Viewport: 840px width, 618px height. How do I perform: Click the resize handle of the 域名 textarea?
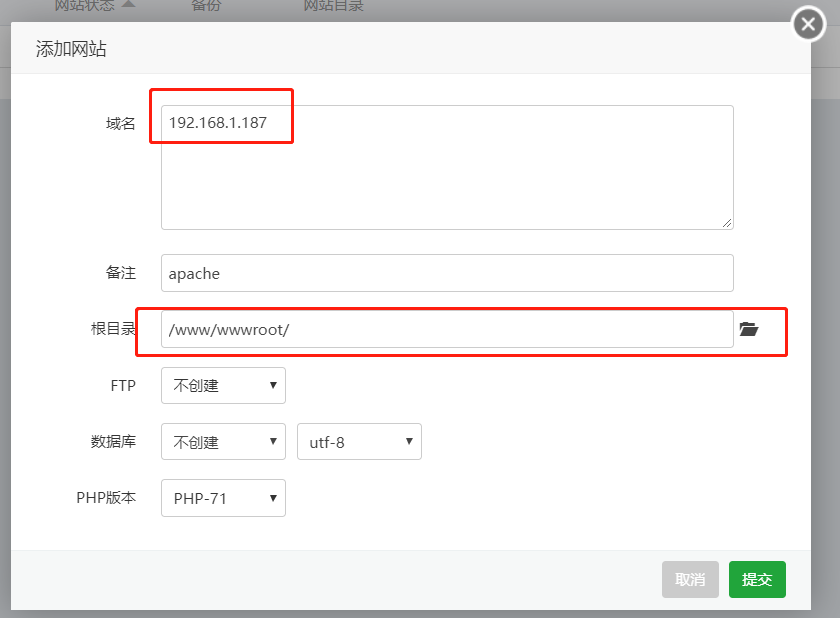click(x=727, y=223)
